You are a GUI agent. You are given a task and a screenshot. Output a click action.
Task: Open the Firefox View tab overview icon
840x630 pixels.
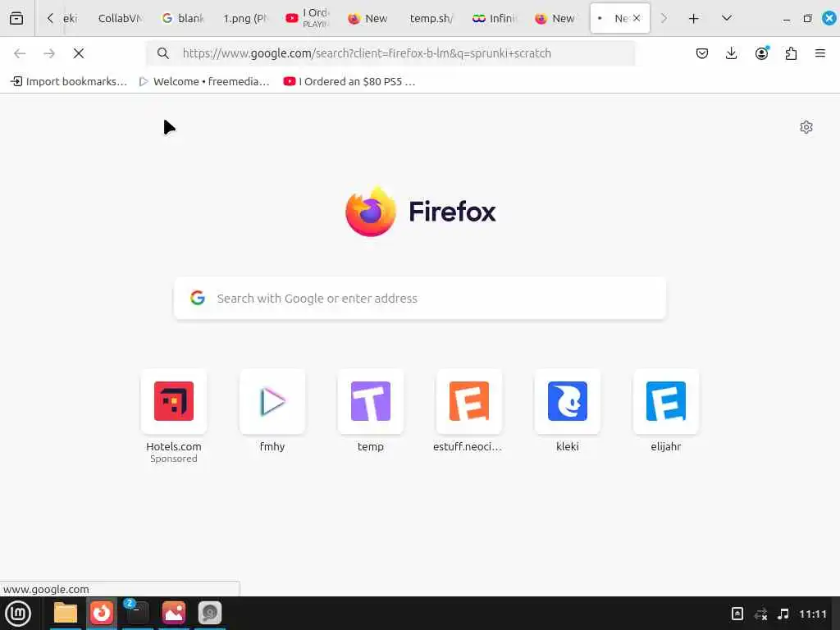coord(16,18)
